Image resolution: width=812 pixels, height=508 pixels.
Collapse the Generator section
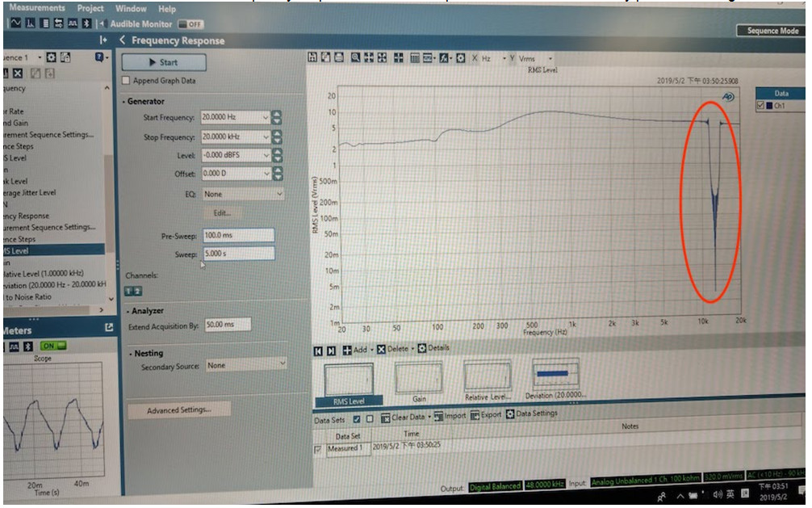123,102
